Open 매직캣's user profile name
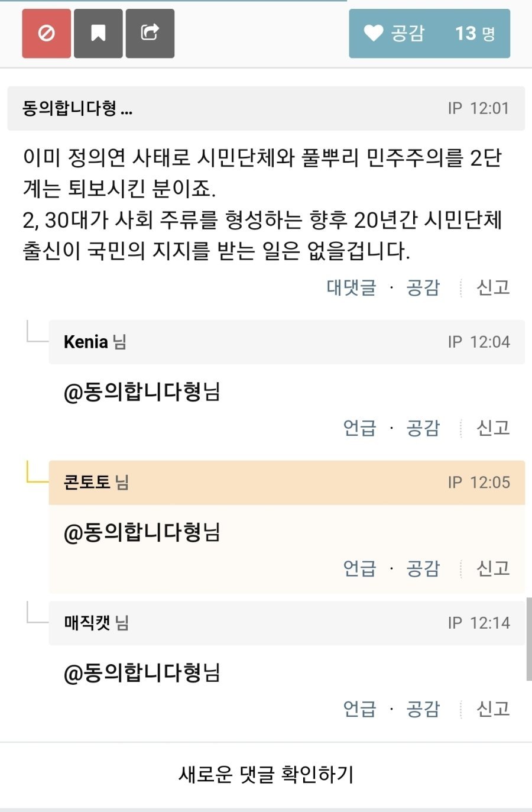The image size is (532, 812). pyautogui.click(x=87, y=623)
